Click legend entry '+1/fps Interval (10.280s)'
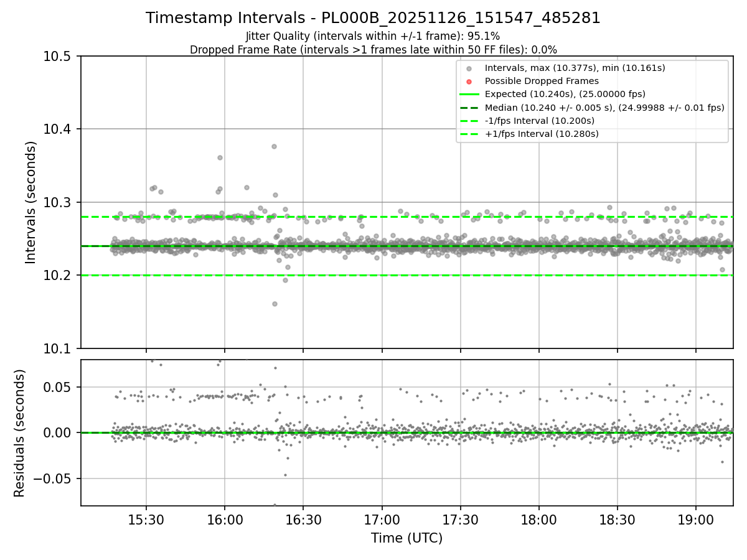The height and width of the screenshot is (560, 747). (542, 134)
